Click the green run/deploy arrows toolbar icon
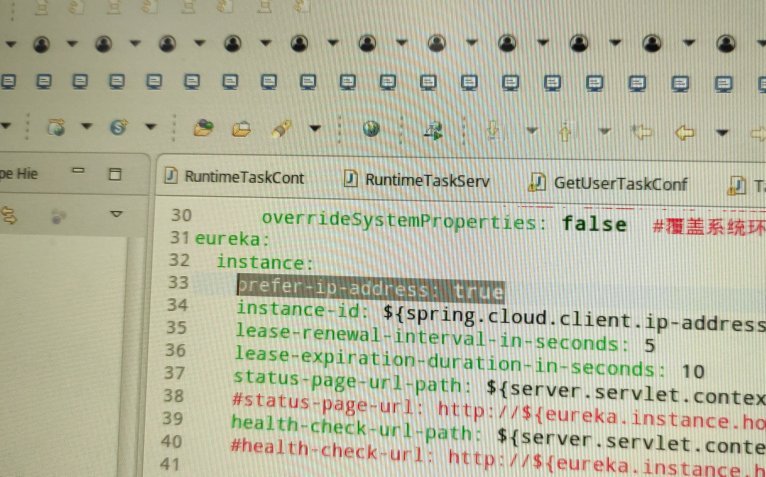The width and height of the screenshot is (766, 477). (x=433, y=130)
